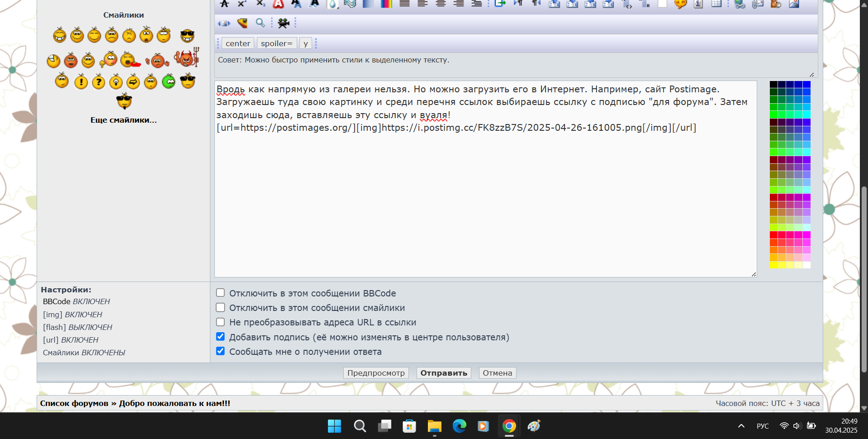Check 'Отключить в этом сообщении смайлики'
The width and height of the screenshot is (868, 439).
coord(220,307)
